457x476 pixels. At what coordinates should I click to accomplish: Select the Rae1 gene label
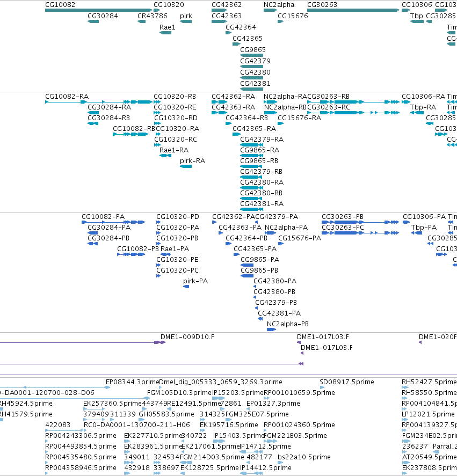pyautogui.click(x=168, y=27)
